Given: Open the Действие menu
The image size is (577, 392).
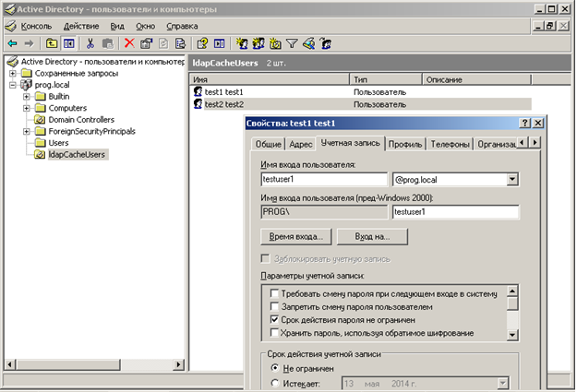Looking at the screenshot, I should coord(81,26).
